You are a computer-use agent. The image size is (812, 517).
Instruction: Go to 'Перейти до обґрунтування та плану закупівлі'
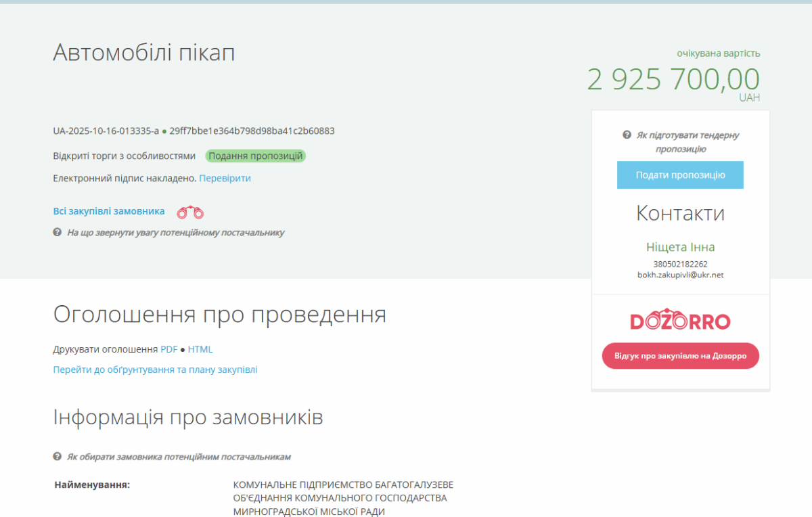point(155,369)
